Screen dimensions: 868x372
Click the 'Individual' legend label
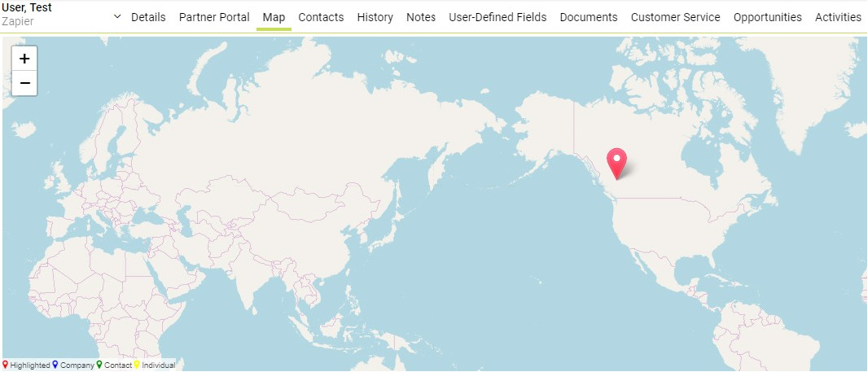(x=158, y=365)
